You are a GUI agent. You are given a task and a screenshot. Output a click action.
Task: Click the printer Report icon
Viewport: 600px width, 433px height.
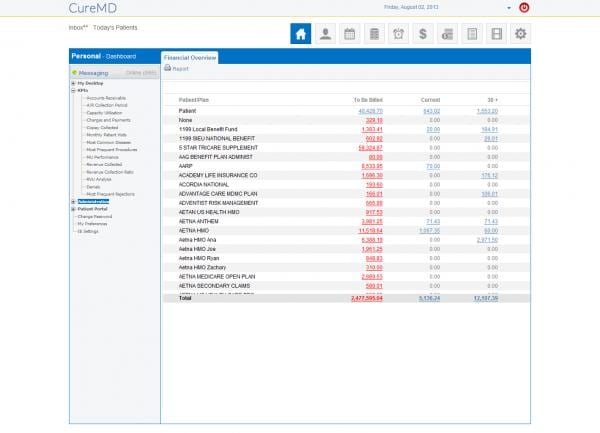[x=168, y=68]
